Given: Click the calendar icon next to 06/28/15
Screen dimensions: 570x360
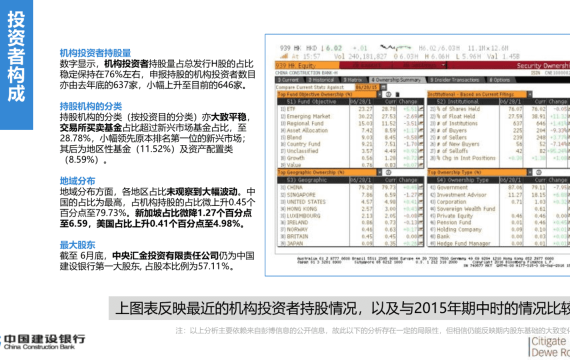Looking at the screenshot, I should point(383,87).
